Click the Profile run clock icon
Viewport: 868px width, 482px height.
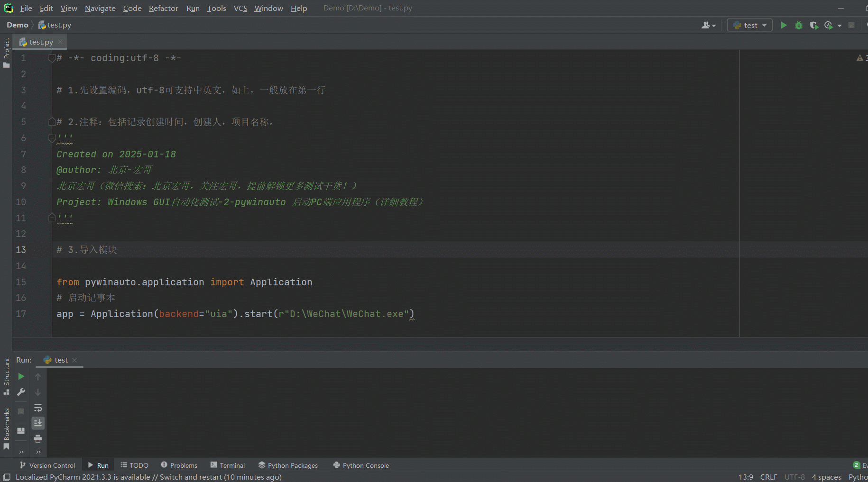[829, 26]
